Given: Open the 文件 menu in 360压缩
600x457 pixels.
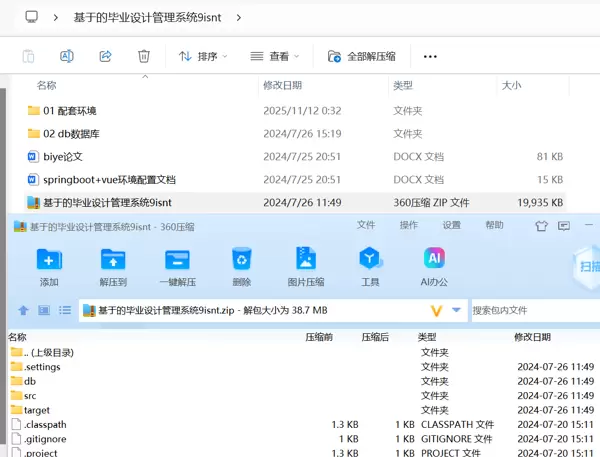Looking at the screenshot, I should tap(366, 226).
